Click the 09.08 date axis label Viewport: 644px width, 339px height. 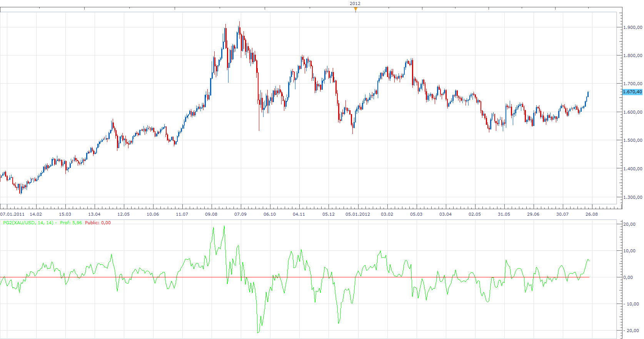[x=211, y=214]
